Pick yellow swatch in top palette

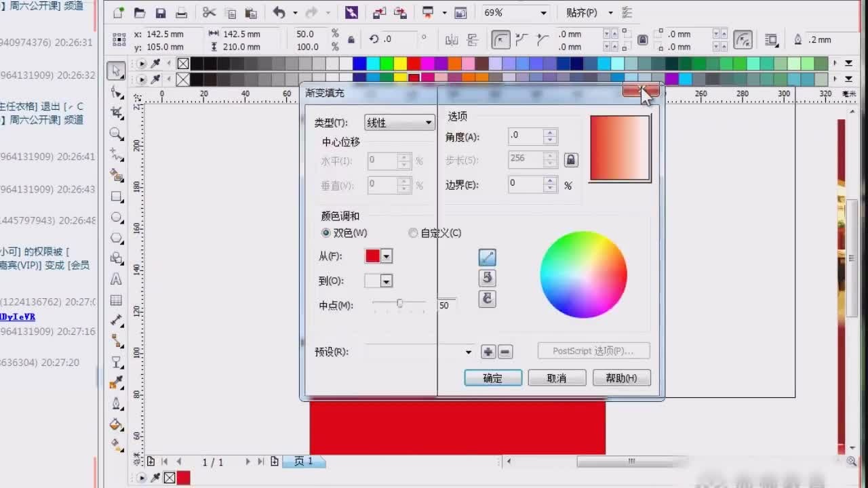coord(400,64)
